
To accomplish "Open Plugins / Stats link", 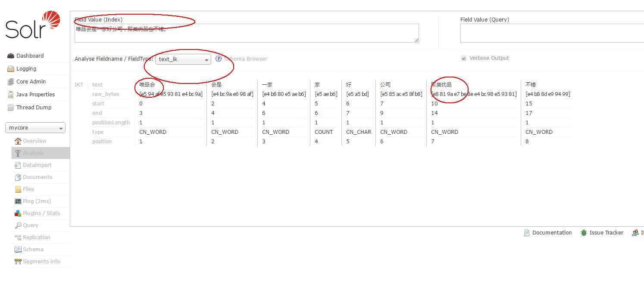I will click(41, 213).
